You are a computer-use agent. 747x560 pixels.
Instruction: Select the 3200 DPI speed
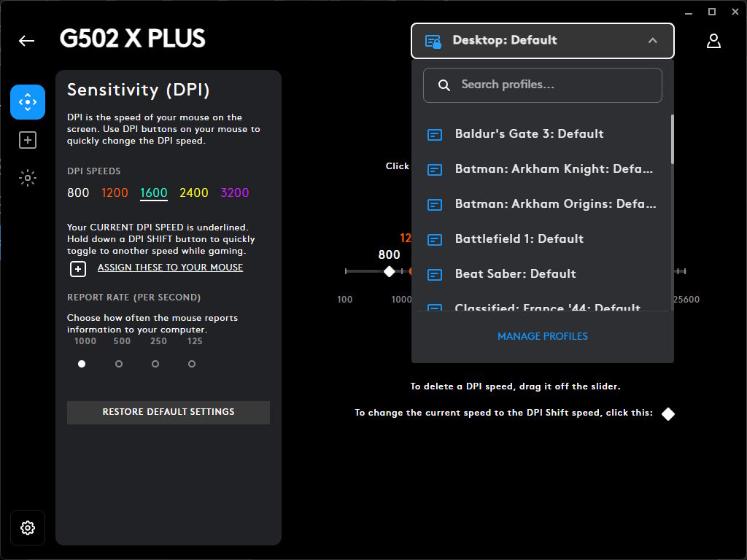click(x=235, y=192)
